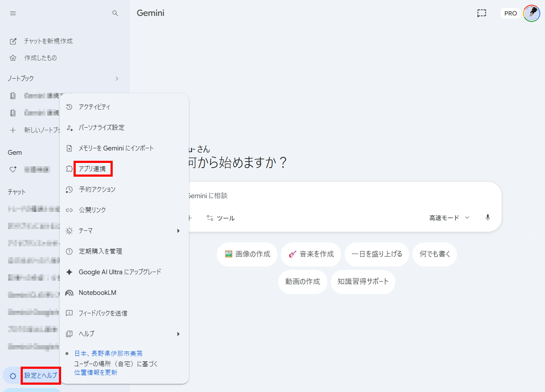Select 予約アクション menu entry
Image resolution: width=545 pixels, height=392 pixels.
click(124, 190)
